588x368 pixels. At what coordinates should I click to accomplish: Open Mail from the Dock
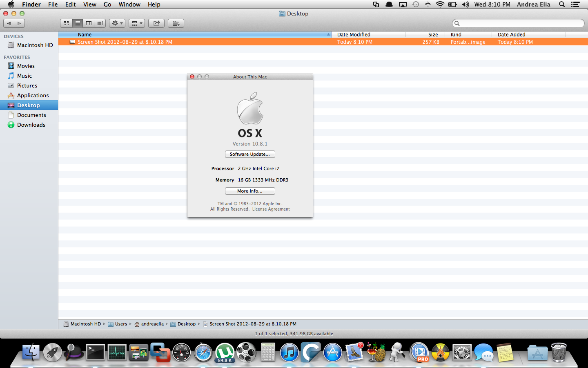pyautogui.click(x=354, y=352)
